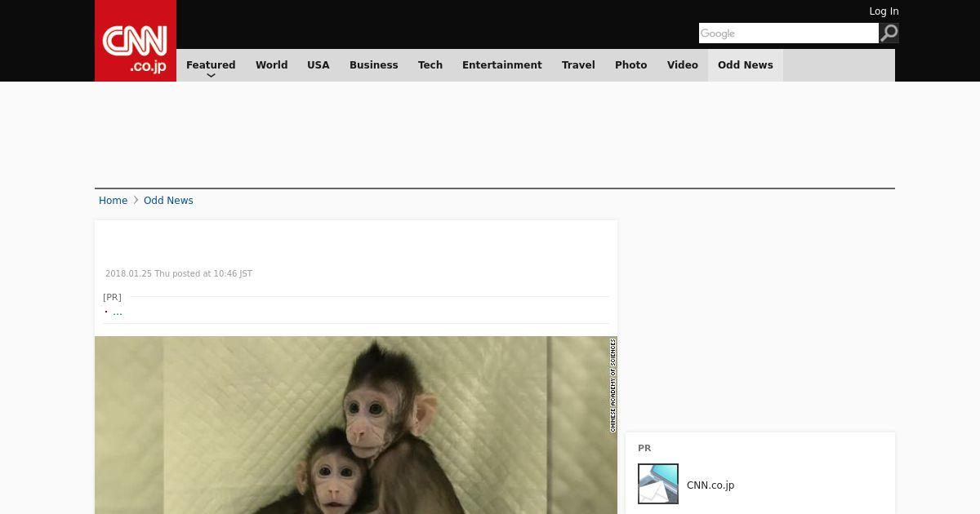Click the Chinese Academy of Sciences credit
Image resolution: width=980 pixels, height=514 pixels.
612,385
